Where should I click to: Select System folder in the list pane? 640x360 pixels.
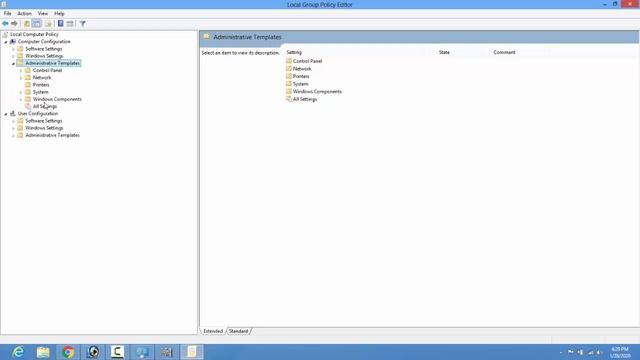pos(300,84)
